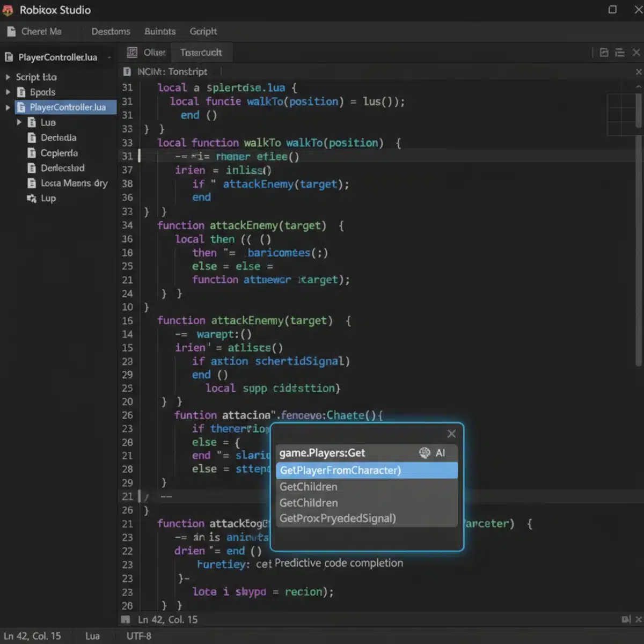Click the script status icon in the status bar
Viewport: 644px width, 644px height.
126,619
